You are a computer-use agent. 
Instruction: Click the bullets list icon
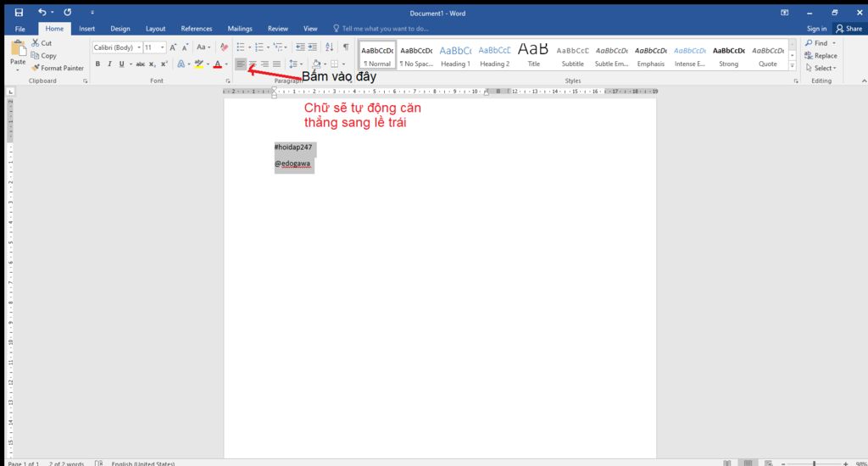point(240,47)
